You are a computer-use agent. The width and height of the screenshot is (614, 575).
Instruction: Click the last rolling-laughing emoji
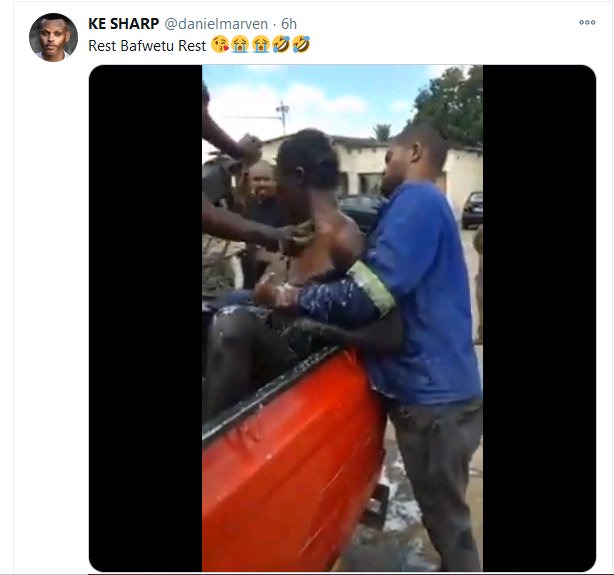(301, 44)
